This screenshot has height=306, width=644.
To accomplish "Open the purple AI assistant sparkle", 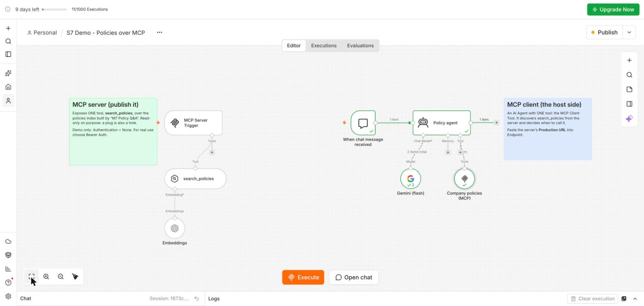I will pos(629,119).
